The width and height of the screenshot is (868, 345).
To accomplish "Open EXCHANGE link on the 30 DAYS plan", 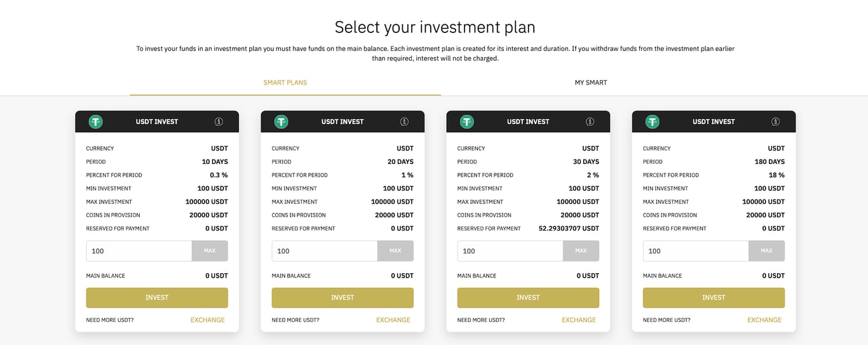I will (x=579, y=320).
